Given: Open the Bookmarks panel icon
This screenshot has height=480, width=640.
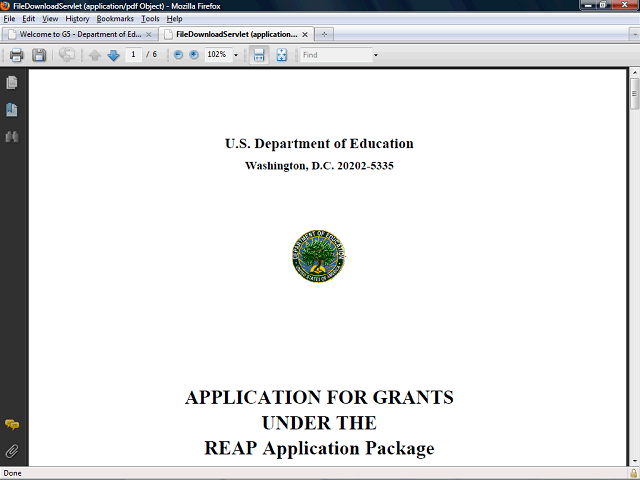Looking at the screenshot, I should click(x=12, y=109).
